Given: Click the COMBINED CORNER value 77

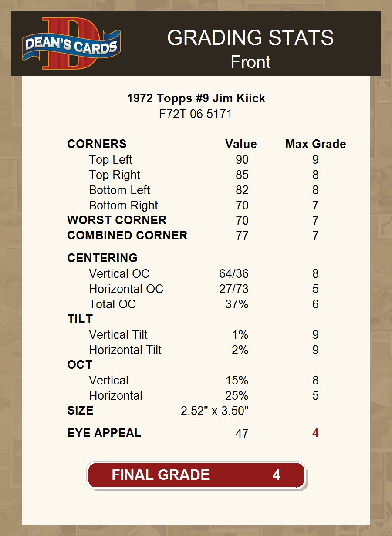Looking at the screenshot, I should tap(242, 236).
